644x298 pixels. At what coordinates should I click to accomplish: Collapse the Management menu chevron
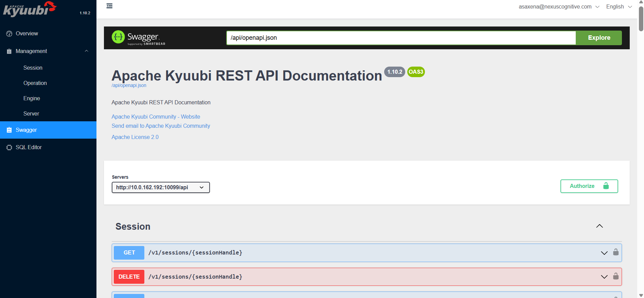[86, 51]
